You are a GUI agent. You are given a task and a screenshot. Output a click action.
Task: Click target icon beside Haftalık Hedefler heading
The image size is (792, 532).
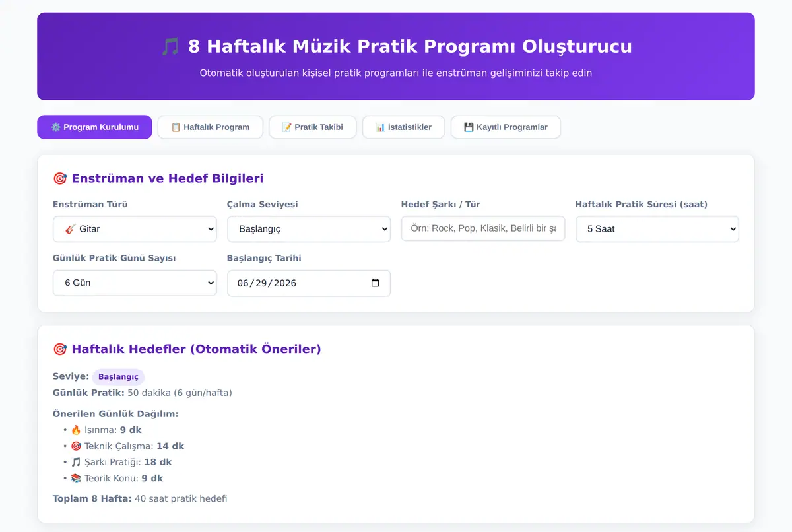(59, 349)
